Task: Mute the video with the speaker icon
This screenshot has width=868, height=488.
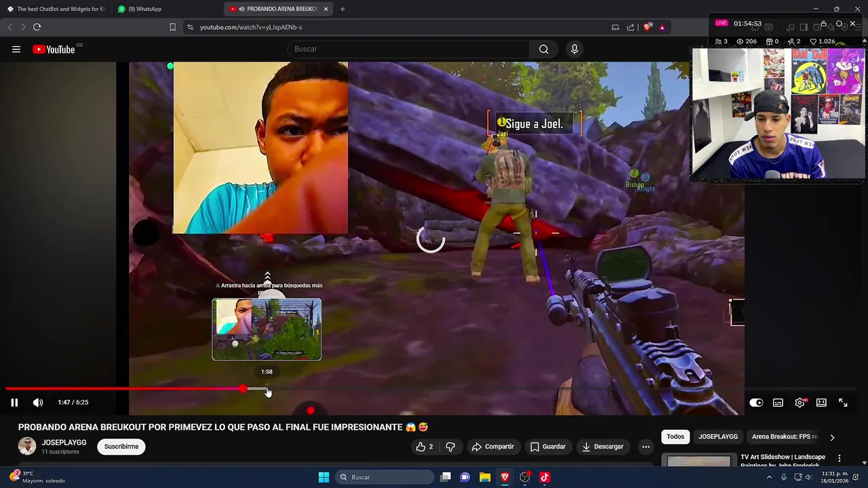Action: click(38, 403)
